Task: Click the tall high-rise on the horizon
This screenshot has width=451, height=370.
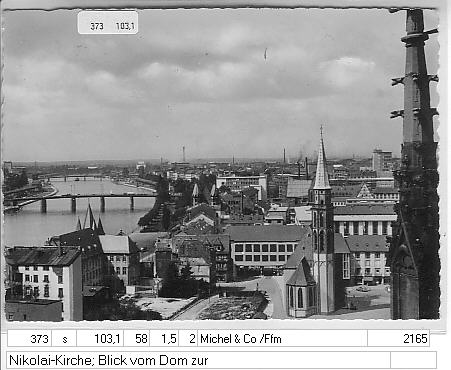Action: click(382, 161)
